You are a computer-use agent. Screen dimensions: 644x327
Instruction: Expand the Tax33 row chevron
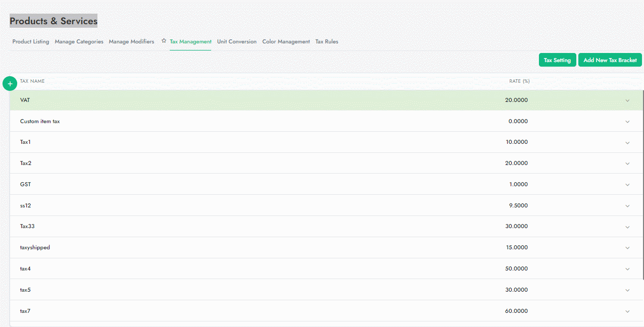pyautogui.click(x=627, y=227)
